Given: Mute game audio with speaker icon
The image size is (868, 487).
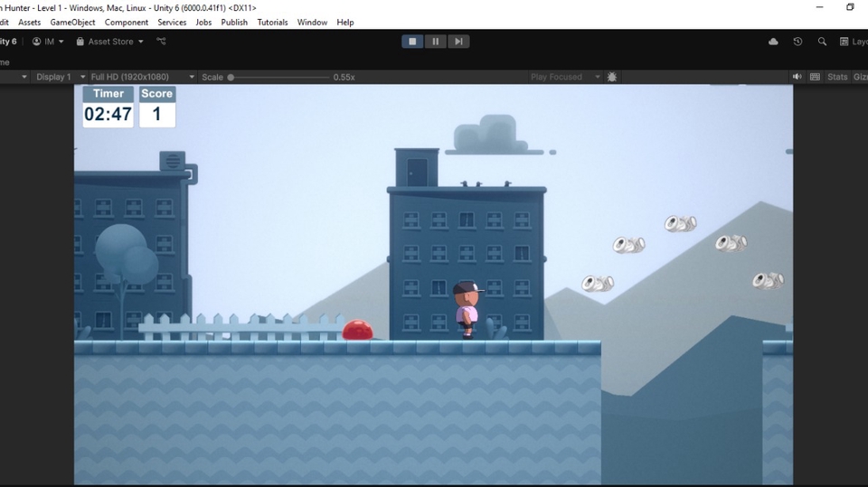Looking at the screenshot, I should coord(797,77).
